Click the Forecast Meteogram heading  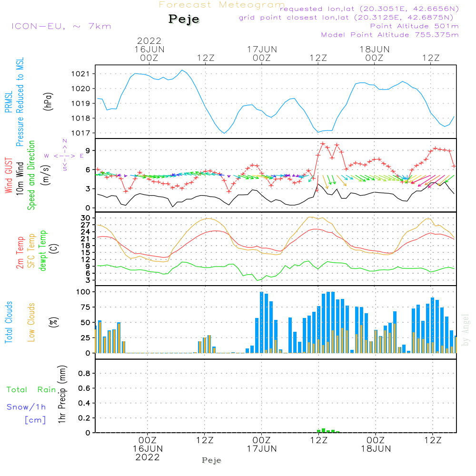(222, 5)
